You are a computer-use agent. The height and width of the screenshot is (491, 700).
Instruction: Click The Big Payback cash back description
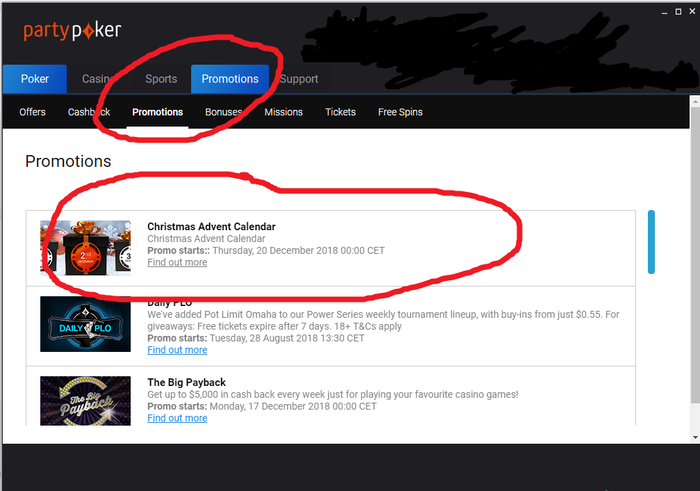(333, 395)
